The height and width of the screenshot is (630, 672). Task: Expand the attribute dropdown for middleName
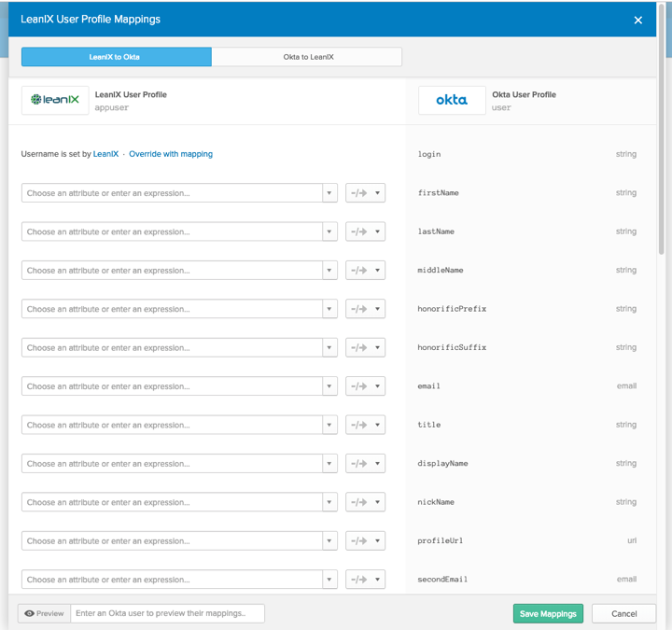[329, 271]
